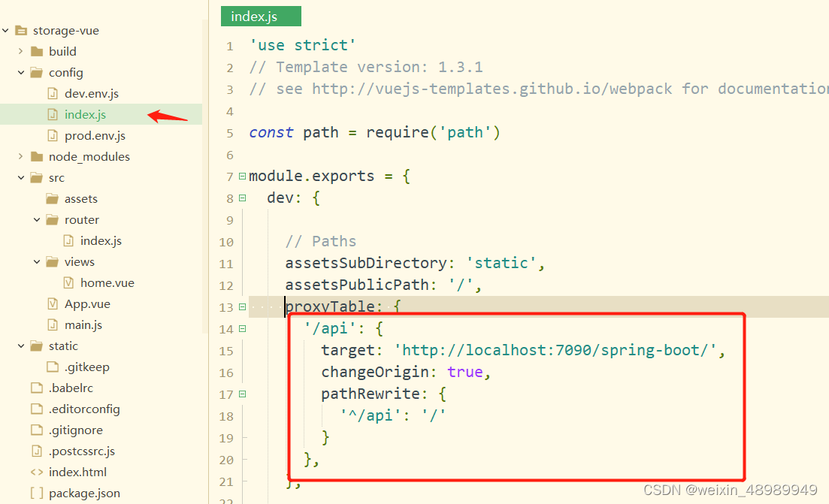
Task: Click the assets folder icon
Action: 53,198
